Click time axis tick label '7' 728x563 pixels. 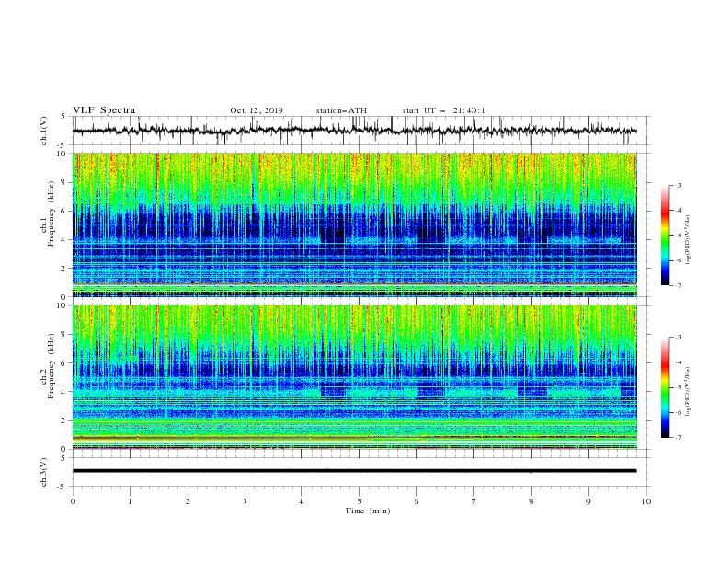click(x=474, y=501)
